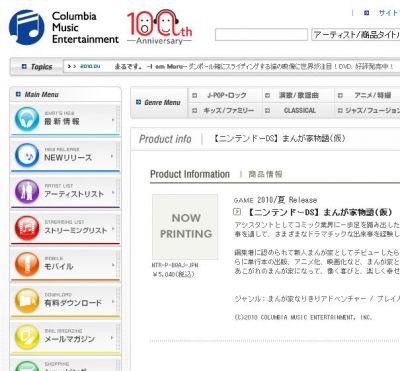400x371 pixels.
Task: Select the CLASSICAL genre
Action: click(300, 110)
